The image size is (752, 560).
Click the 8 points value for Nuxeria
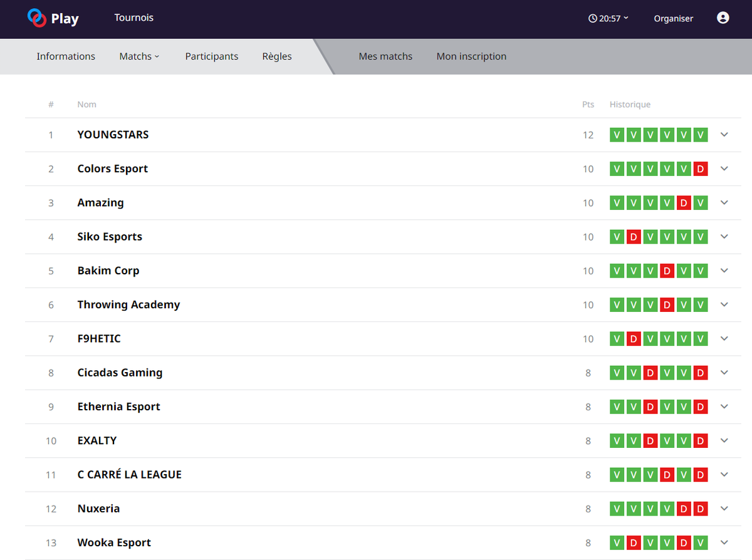click(x=588, y=509)
